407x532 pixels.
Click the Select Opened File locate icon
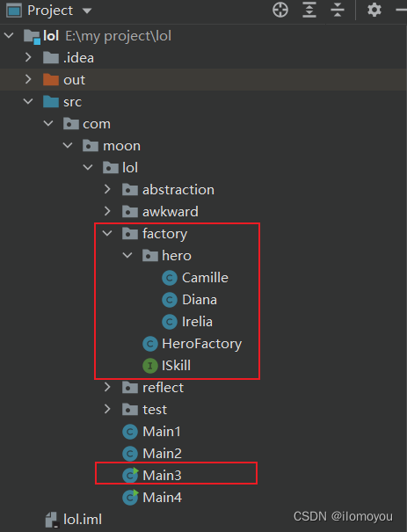(x=280, y=10)
